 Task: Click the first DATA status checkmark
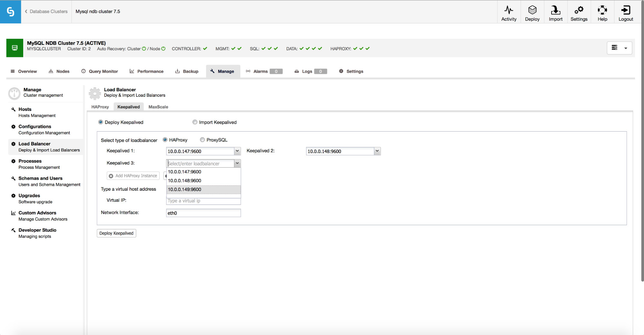pyautogui.click(x=302, y=49)
